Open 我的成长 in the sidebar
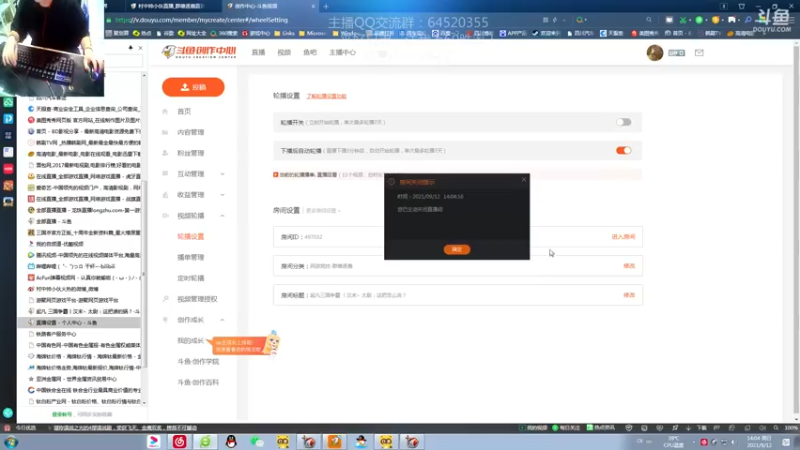This screenshot has height=450, width=800. pos(190,341)
